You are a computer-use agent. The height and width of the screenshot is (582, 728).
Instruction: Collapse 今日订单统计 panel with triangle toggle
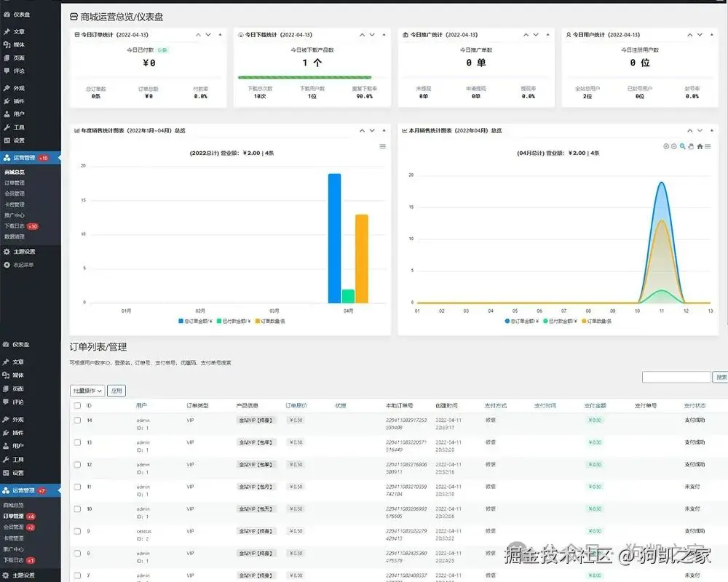pyautogui.click(x=220, y=35)
